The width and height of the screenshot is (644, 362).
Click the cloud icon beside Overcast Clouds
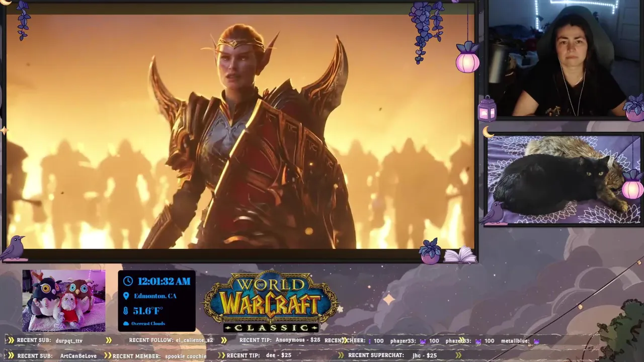pyautogui.click(x=126, y=324)
